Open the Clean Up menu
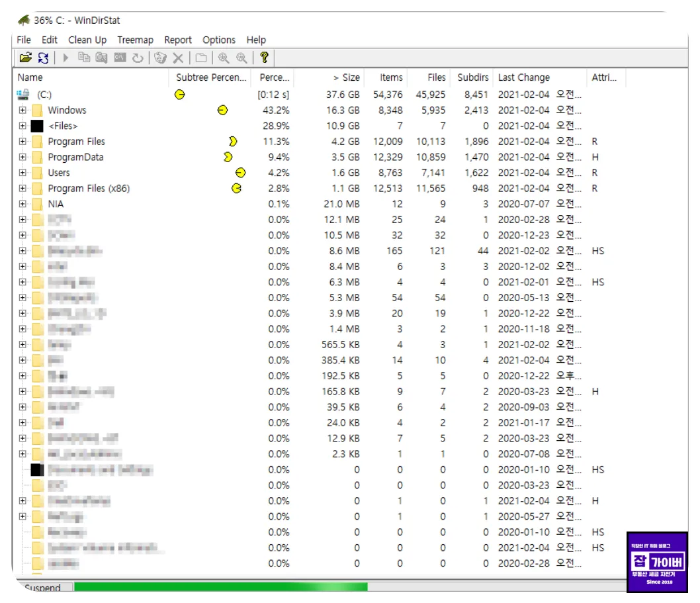 point(87,40)
